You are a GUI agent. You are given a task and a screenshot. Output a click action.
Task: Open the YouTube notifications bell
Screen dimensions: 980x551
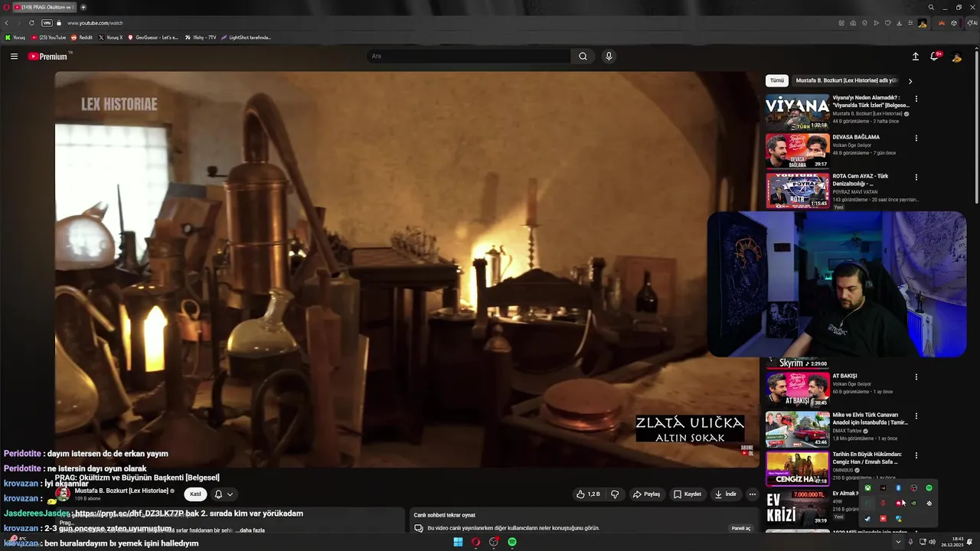[935, 56]
